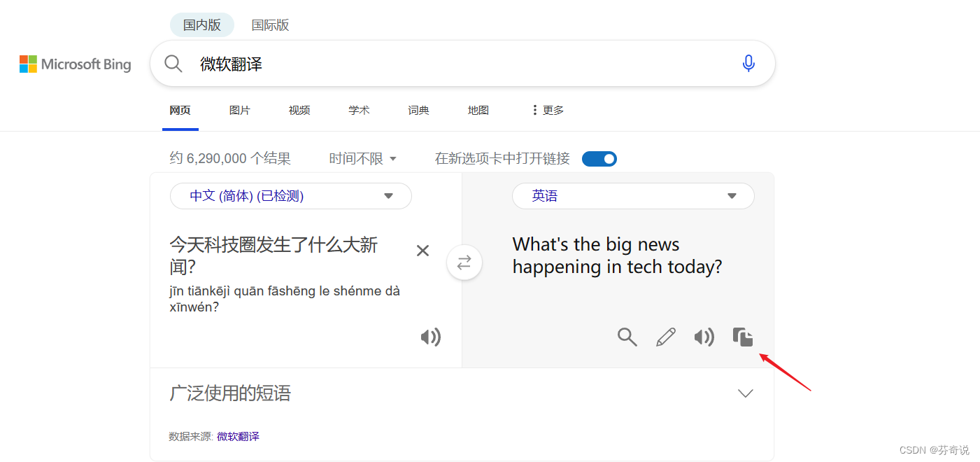Click the Microsoft Bing logo
This screenshot has height=462, width=980.
(x=75, y=64)
